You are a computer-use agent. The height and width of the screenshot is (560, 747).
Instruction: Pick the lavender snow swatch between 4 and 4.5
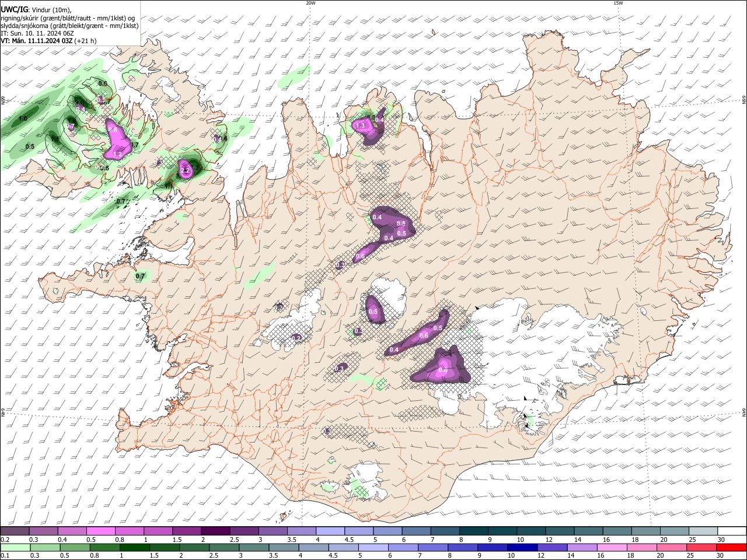point(330,531)
